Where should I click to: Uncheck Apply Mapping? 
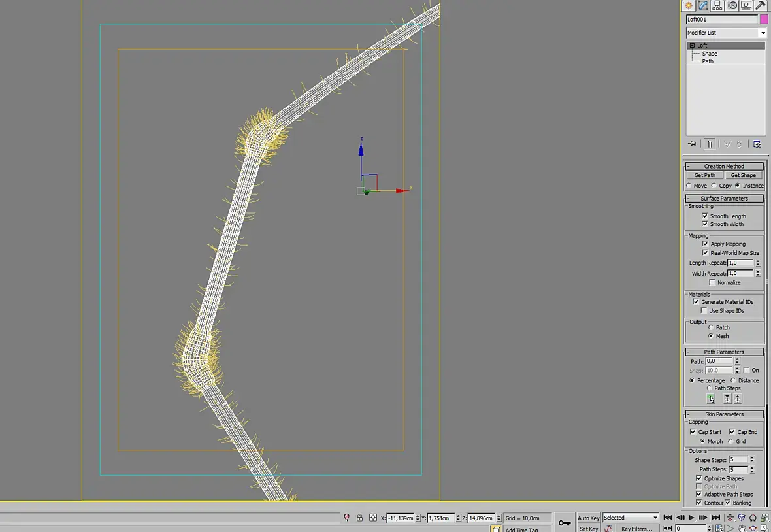click(x=705, y=243)
